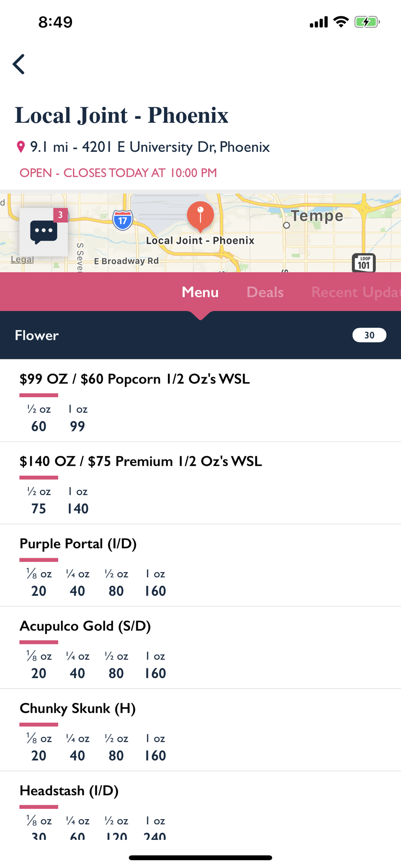Click the Loop 101 highway sign on map
The width and height of the screenshot is (401, 868).
click(x=364, y=263)
